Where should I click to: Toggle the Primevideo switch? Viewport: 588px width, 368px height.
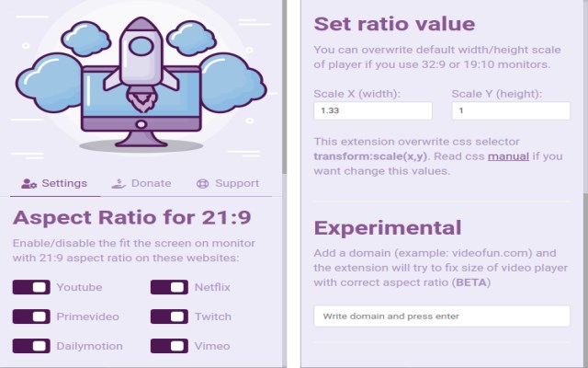click(x=31, y=316)
